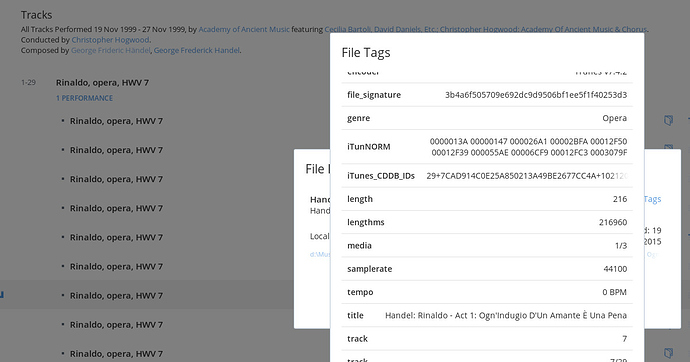Screen dimensions: 690x362
Task: Select the highlighted Rinaldo, opera, HWV 7 track
Action: tap(116, 296)
